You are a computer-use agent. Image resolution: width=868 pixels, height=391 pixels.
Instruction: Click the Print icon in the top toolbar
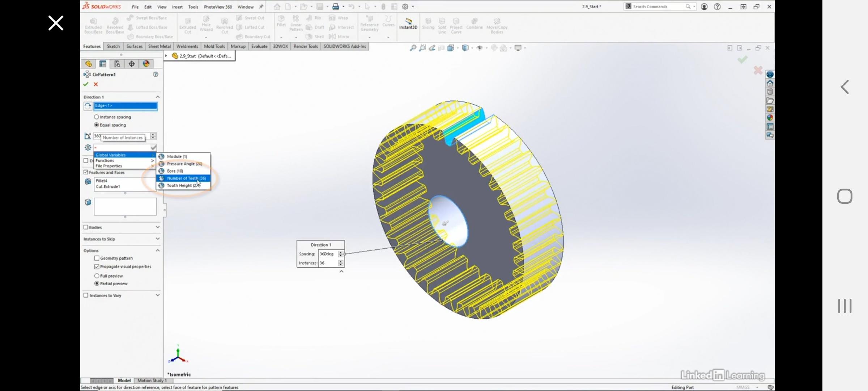(336, 7)
